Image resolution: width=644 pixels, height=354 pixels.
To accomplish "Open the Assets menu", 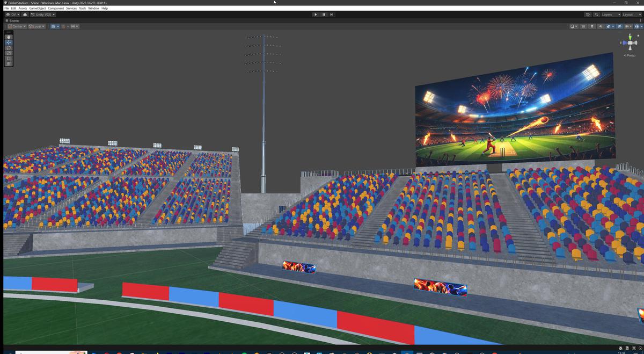I will click(x=23, y=8).
